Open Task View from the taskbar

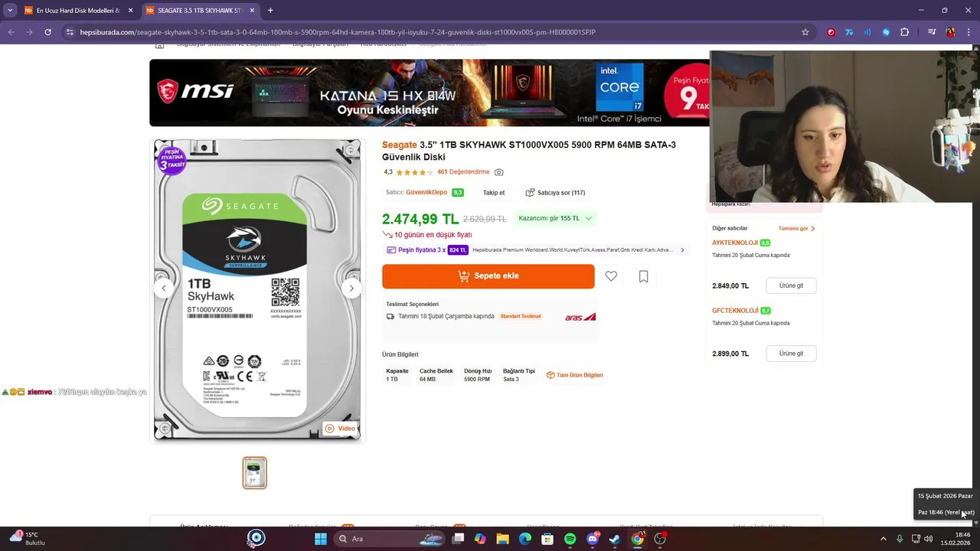coord(458,539)
